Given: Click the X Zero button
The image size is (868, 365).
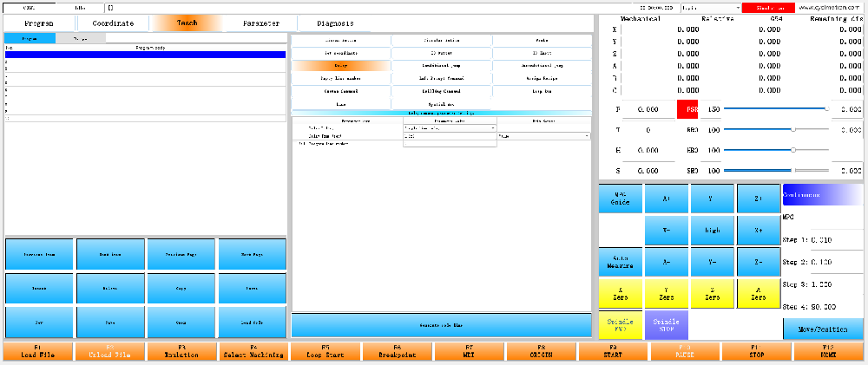Looking at the screenshot, I should tap(621, 293).
